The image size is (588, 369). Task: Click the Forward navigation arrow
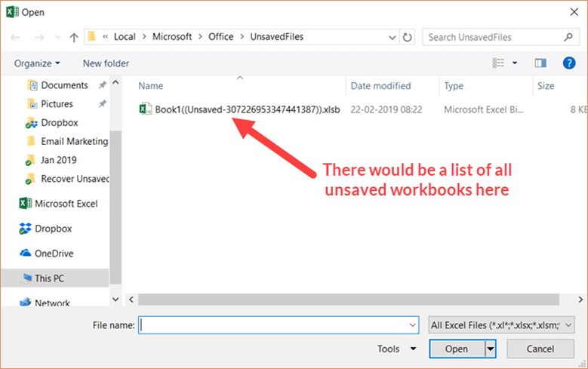[x=39, y=37]
